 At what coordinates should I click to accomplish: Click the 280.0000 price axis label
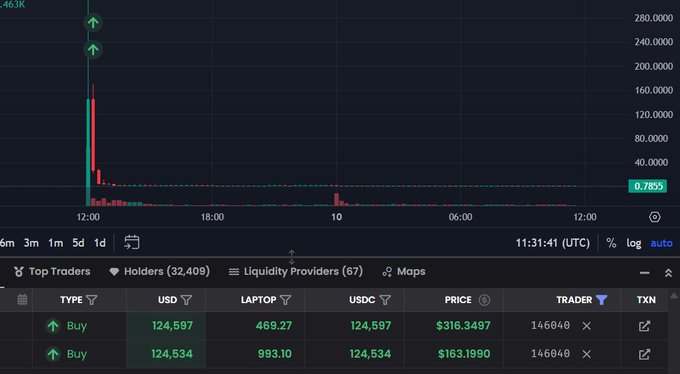(654, 18)
